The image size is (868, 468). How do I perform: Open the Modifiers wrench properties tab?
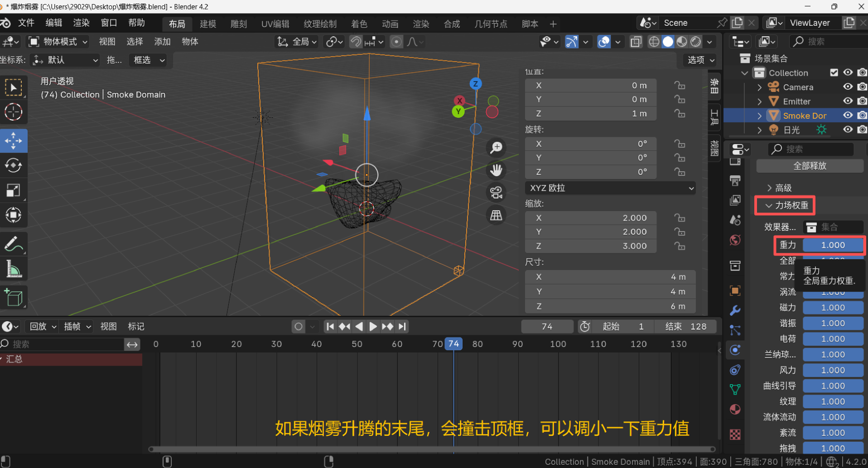pyautogui.click(x=735, y=310)
